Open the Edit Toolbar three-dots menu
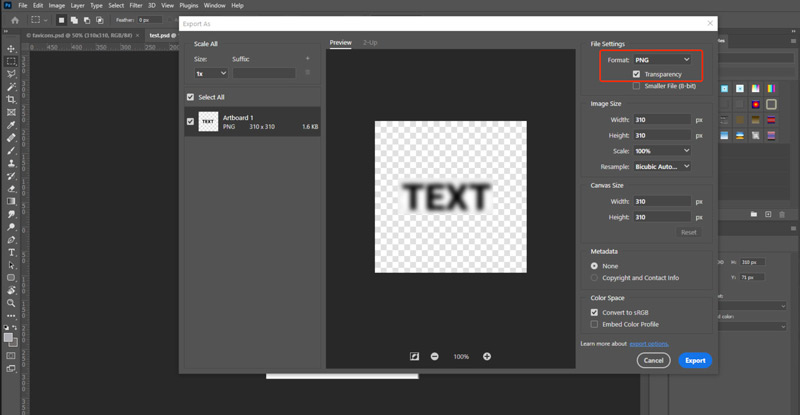 11,316
